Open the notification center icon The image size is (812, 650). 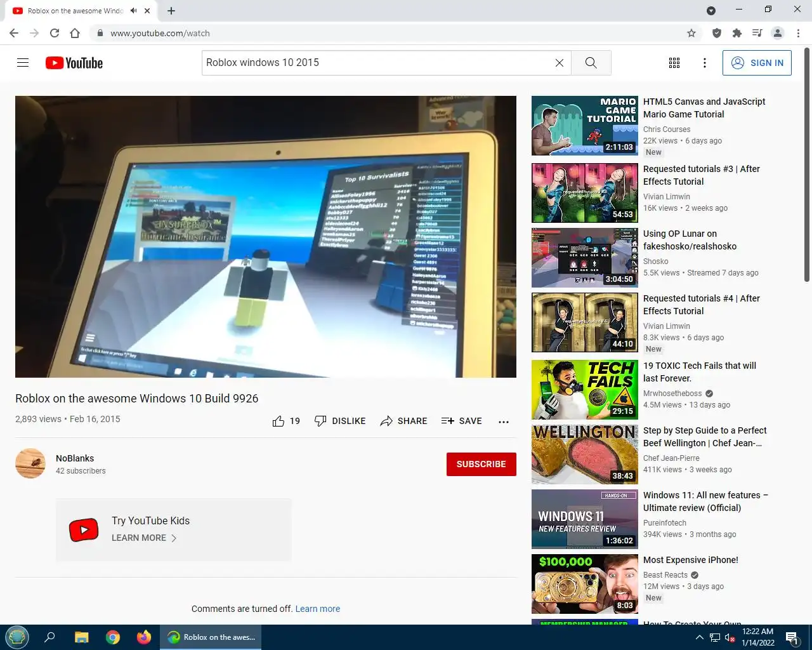(792, 637)
